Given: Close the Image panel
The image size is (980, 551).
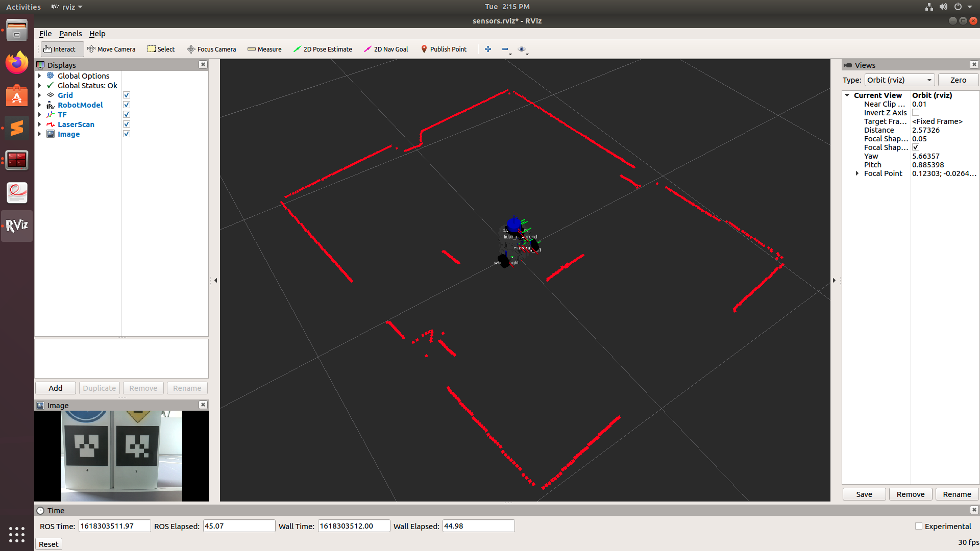Looking at the screenshot, I should 203,405.
